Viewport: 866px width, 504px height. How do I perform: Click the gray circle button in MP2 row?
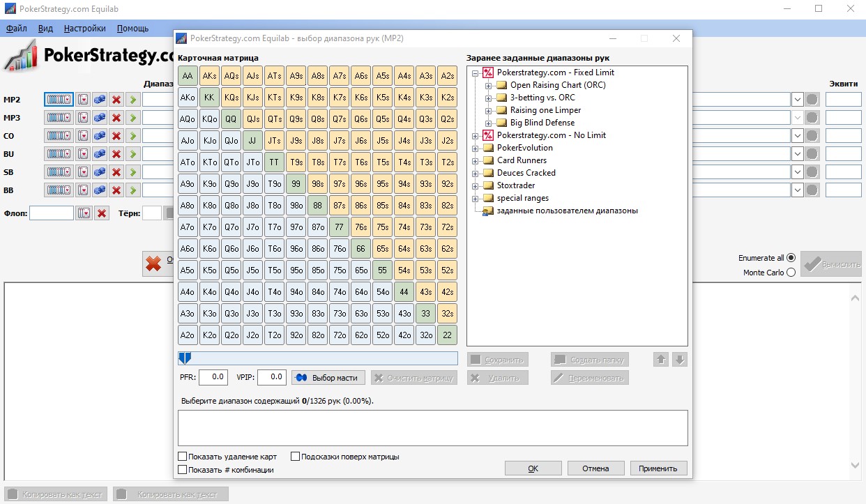tap(812, 99)
